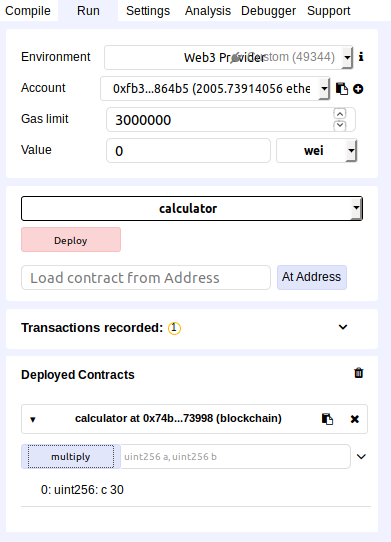Decrease the Gas limit with down arrow
This screenshot has width=391, height=542.
tap(340, 125)
